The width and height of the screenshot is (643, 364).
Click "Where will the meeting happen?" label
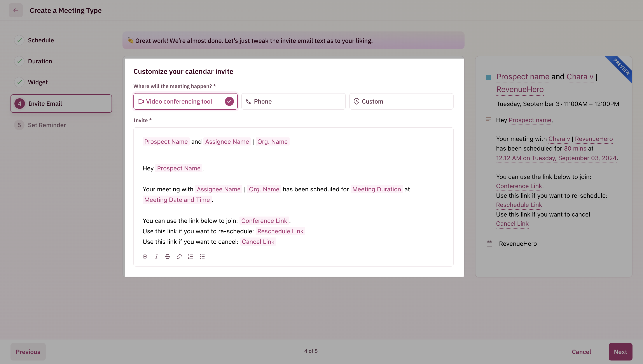pyautogui.click(x=174, y=86)
